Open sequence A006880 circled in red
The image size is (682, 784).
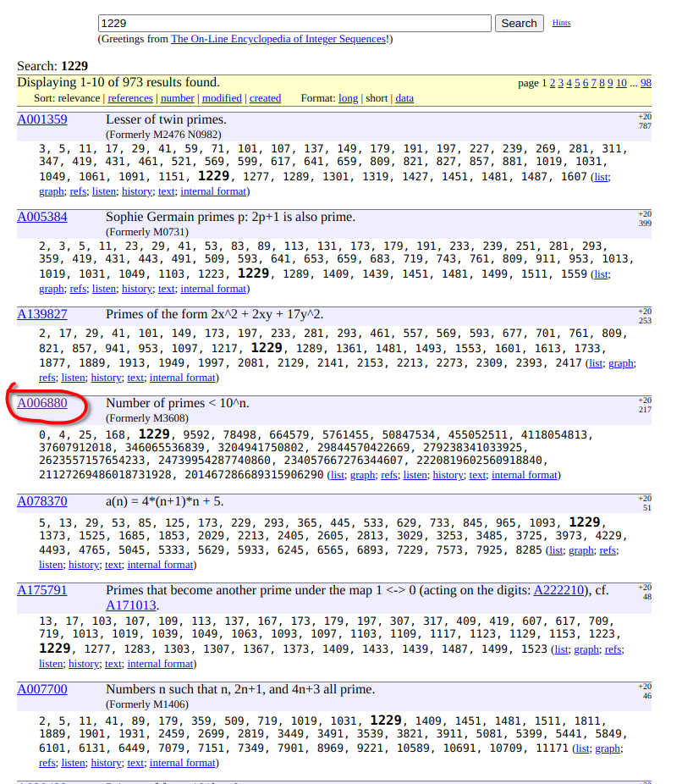coord(42,403)
